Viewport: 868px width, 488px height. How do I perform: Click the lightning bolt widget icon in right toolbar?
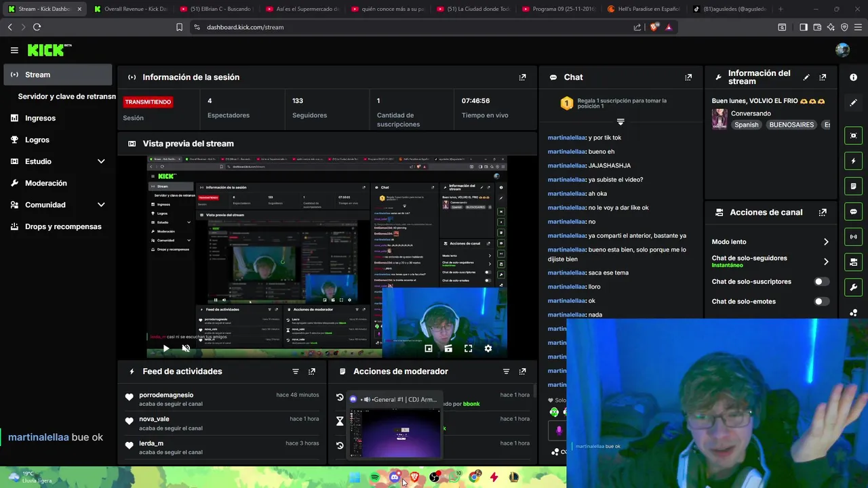click(853, 161)
